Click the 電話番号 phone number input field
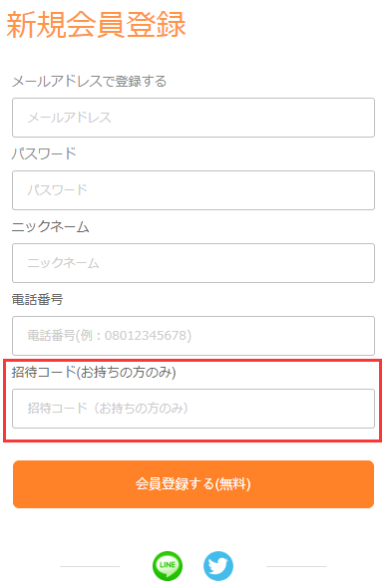 (194, 336)
